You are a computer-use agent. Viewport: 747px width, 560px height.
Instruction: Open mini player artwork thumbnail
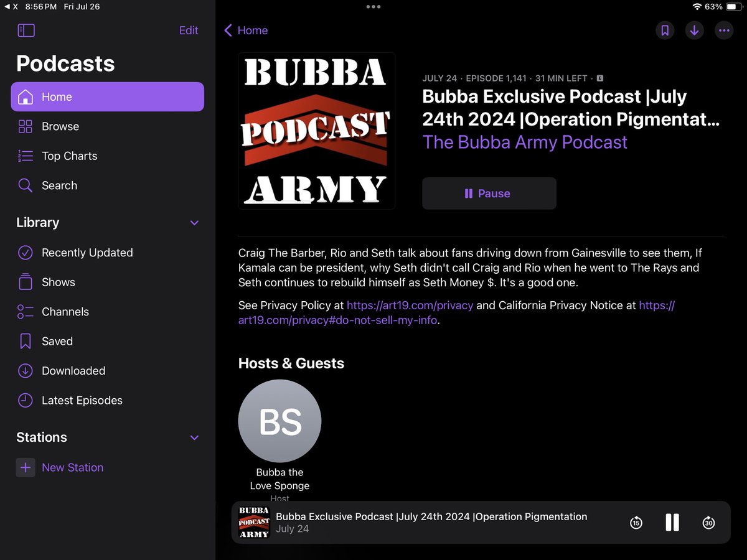[x=254, y=523]
